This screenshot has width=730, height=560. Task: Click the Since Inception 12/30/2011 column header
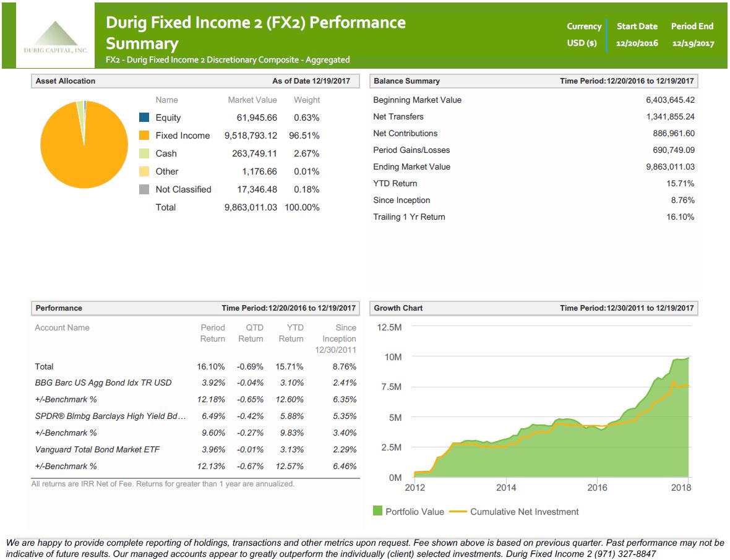click(336, 339)
